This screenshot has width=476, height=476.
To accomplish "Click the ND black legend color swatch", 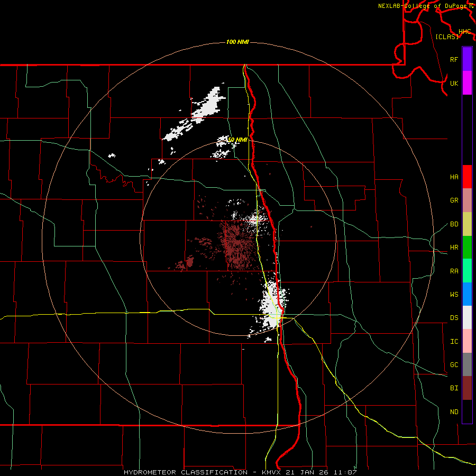I will tap(467, 411).
